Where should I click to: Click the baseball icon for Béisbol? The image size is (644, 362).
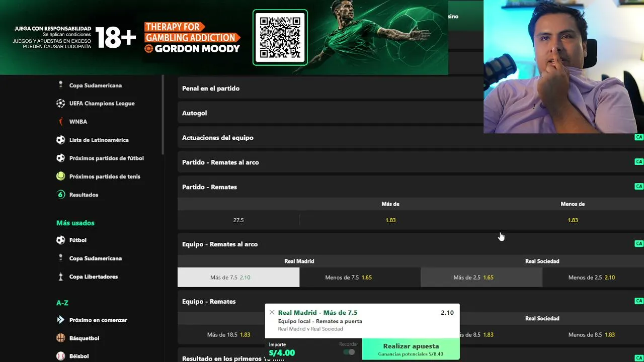[61, 356]
